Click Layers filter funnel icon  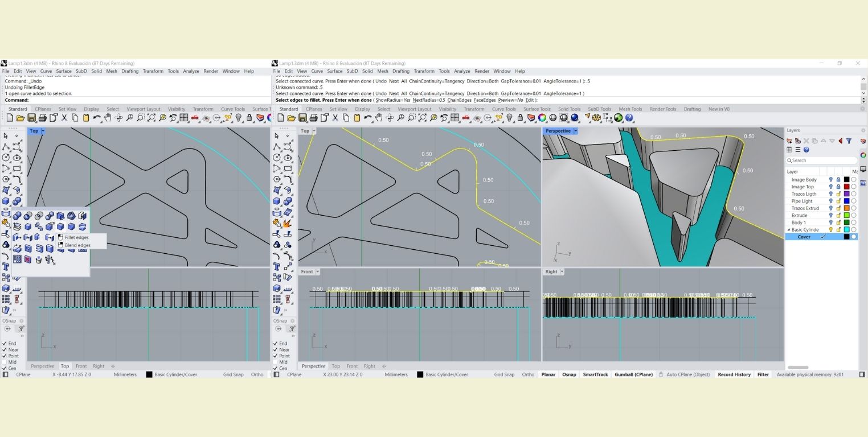point(849,141)
